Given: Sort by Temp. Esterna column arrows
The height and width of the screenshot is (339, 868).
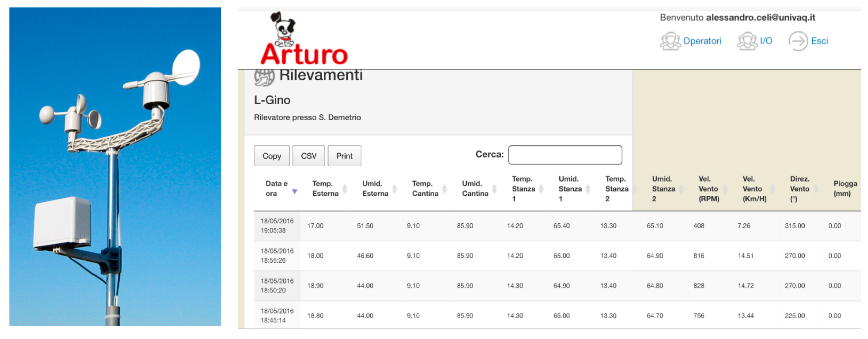Looking at the screenshot, I should pyautogui.click(x=344, y=189).
